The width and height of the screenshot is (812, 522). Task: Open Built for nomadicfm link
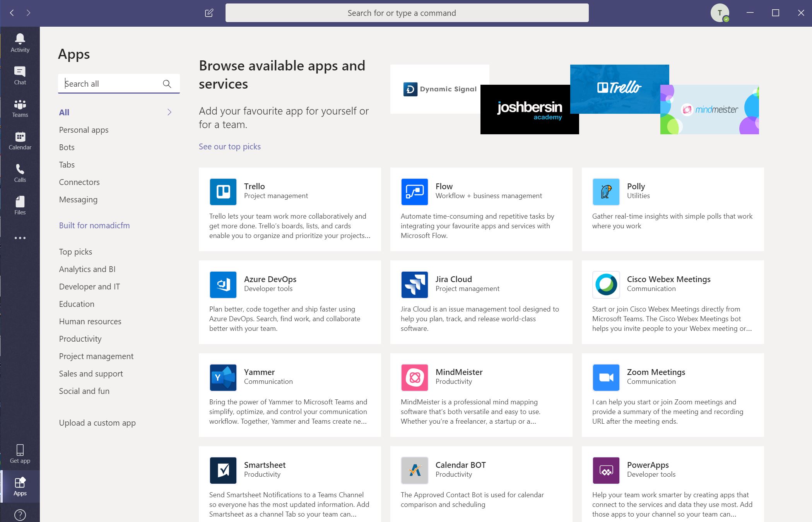pos(94,226)
